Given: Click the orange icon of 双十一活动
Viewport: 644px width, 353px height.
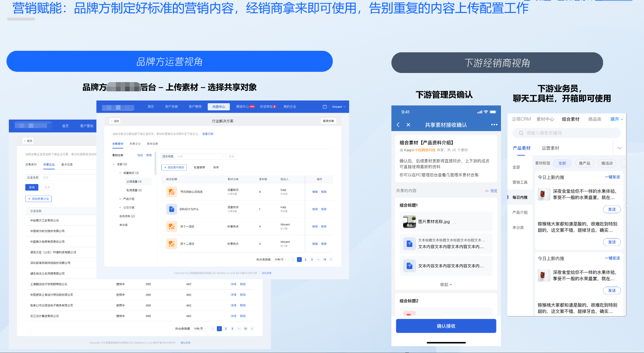Looking at the screenshot, I should click(x=172, y=227).
